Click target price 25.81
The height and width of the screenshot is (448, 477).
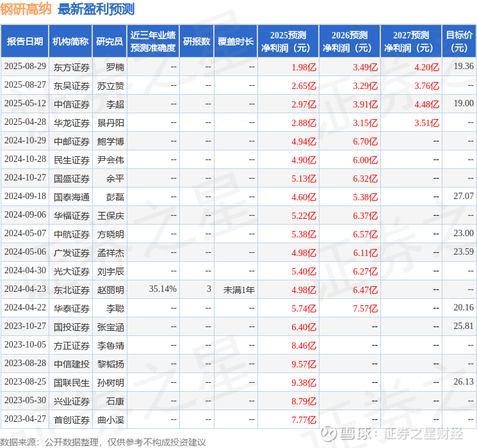coord(464,326)
